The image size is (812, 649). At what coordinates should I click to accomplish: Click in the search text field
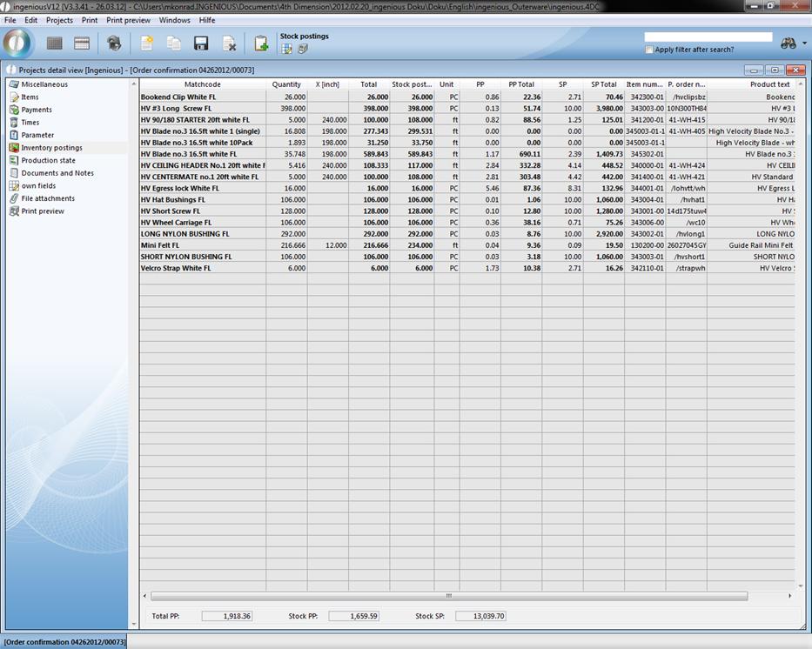708,37
